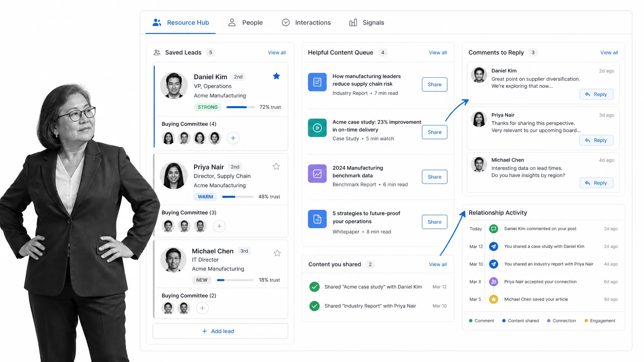Viewport: 644px width, 362px height.
Task: Click Michael Chen's avatar in Comments to Reply
Action: (x=479, y=164)
